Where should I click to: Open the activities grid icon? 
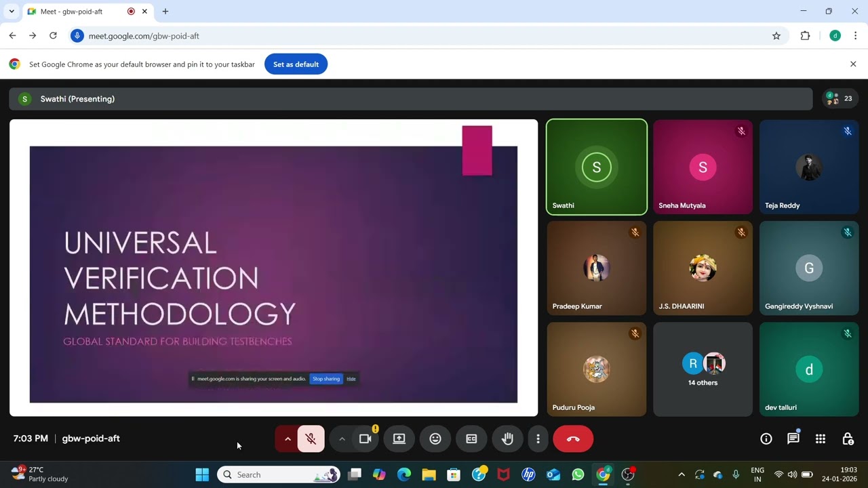coord(821,439)
